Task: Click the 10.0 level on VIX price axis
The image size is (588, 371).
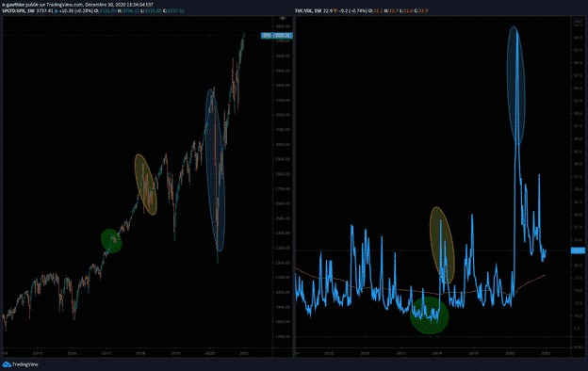Action: pyautogui.click(x=578, y=315)
